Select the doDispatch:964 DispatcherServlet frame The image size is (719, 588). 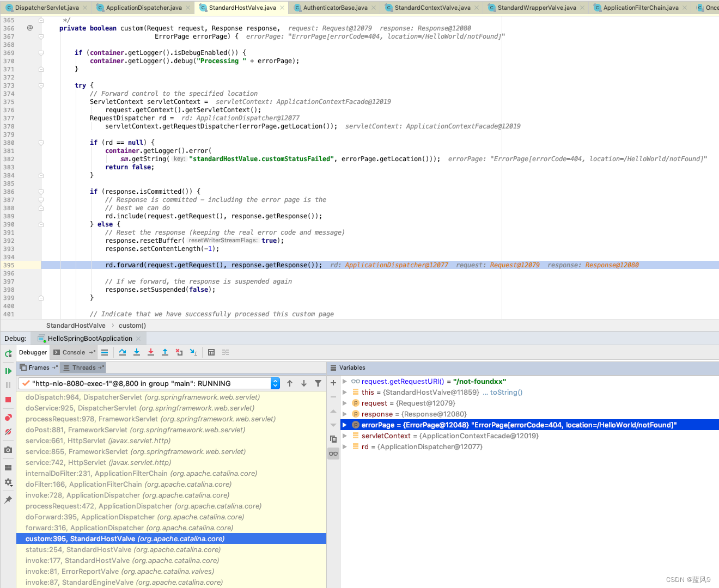point(171,397)
